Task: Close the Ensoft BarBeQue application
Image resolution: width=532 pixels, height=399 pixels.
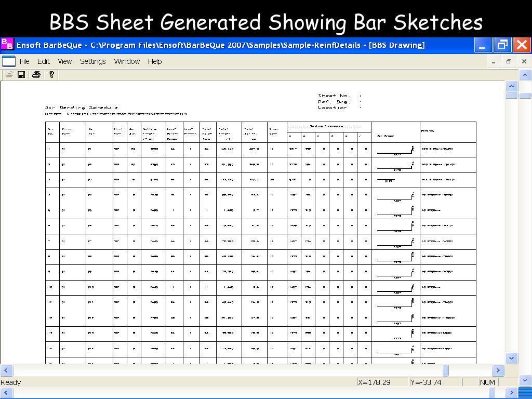Action: 522,45
